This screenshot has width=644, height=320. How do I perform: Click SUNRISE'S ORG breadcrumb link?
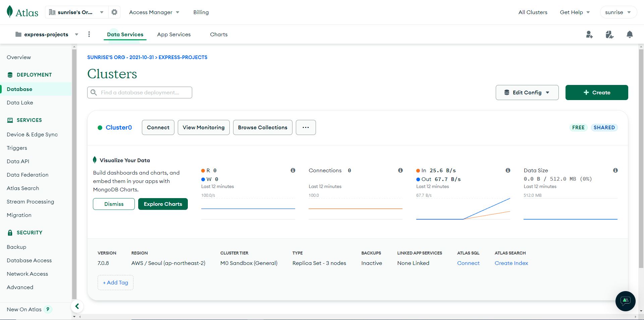[120, 57]
